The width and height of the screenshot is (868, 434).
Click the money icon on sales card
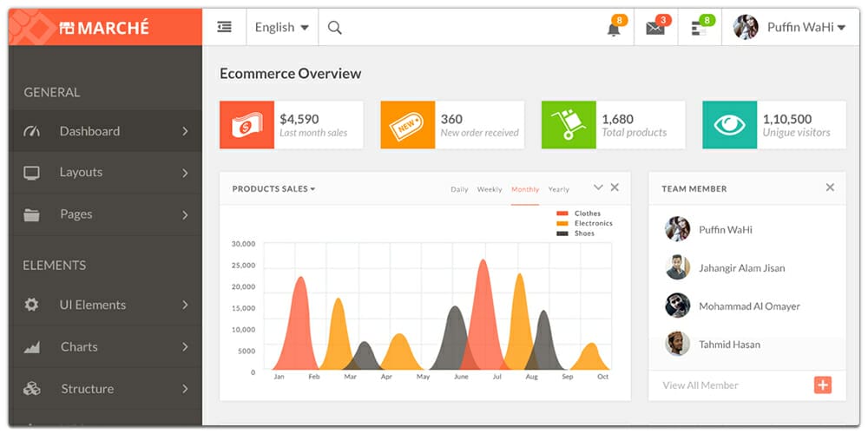247,124
